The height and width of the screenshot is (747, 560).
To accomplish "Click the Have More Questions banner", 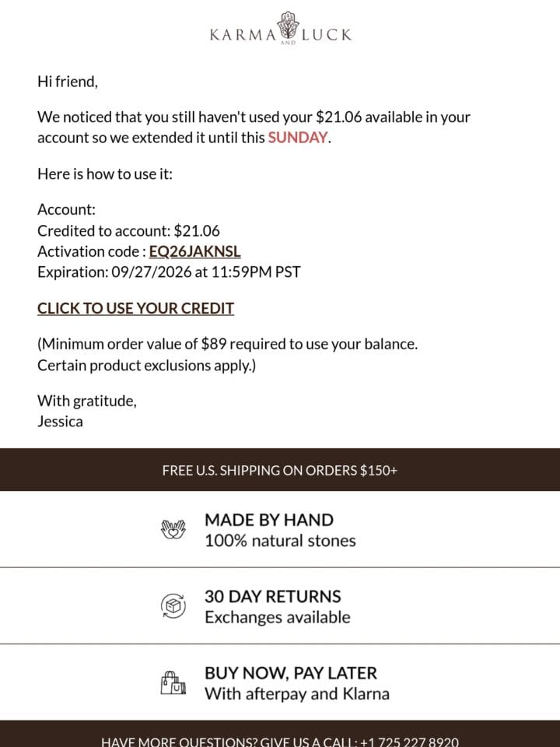I will pos(280,734).
